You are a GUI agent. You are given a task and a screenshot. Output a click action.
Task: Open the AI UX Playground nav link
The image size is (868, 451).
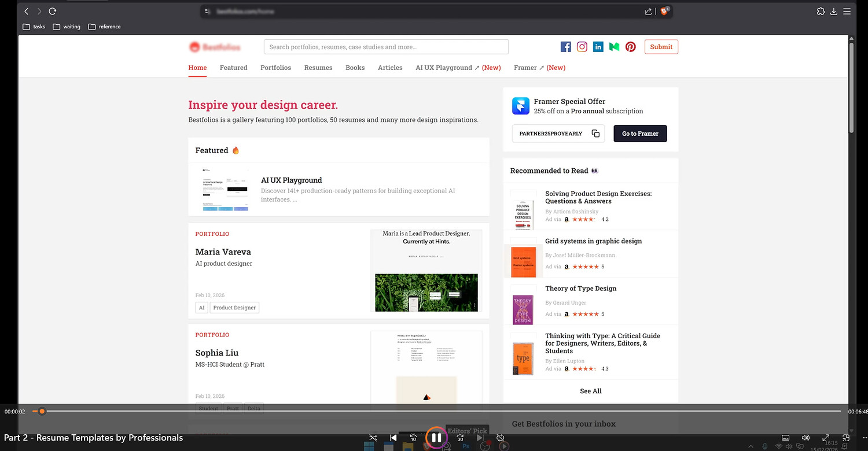(x=458, y=68)
